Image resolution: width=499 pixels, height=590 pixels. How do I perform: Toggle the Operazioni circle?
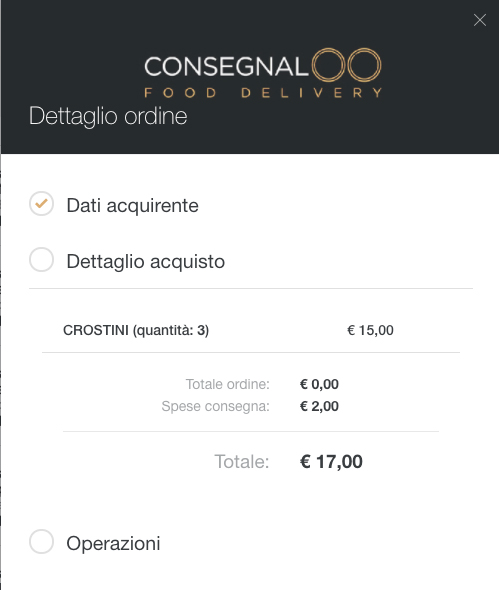pyautogui.click(x=41, y=542)
